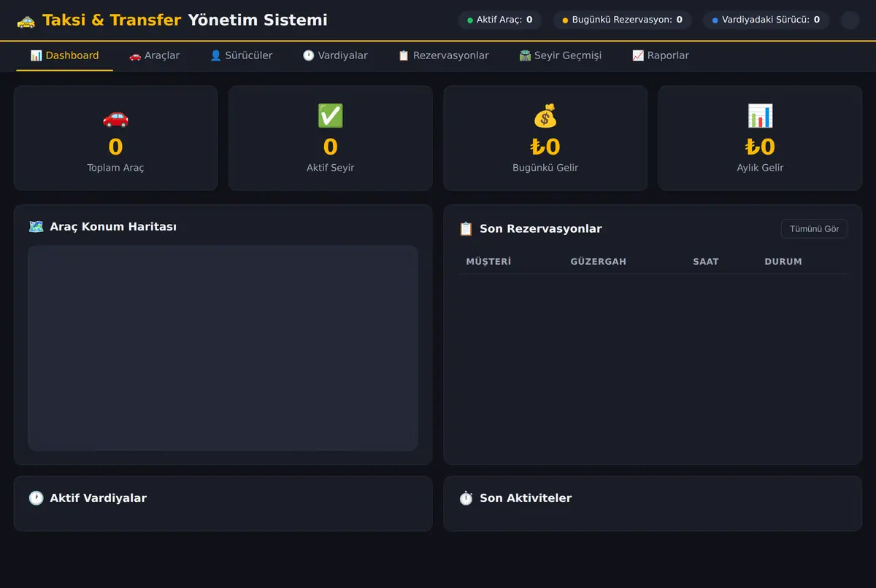
Task: Open the Sürücüler tab
Action: (x=241, y=55)
